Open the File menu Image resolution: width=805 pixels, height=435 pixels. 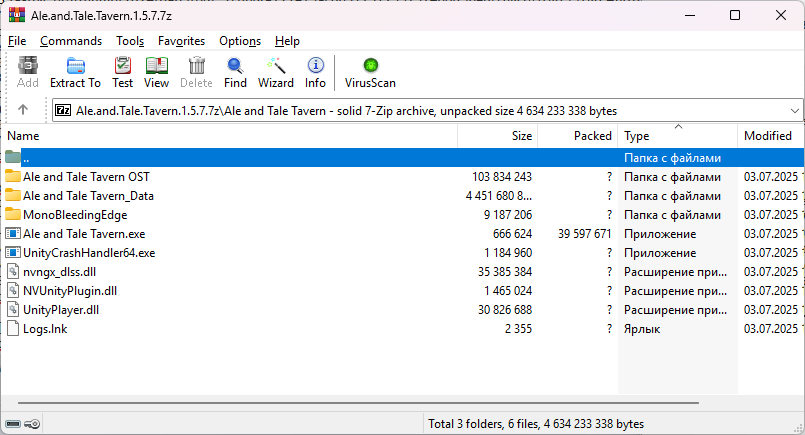pos(17,41)
